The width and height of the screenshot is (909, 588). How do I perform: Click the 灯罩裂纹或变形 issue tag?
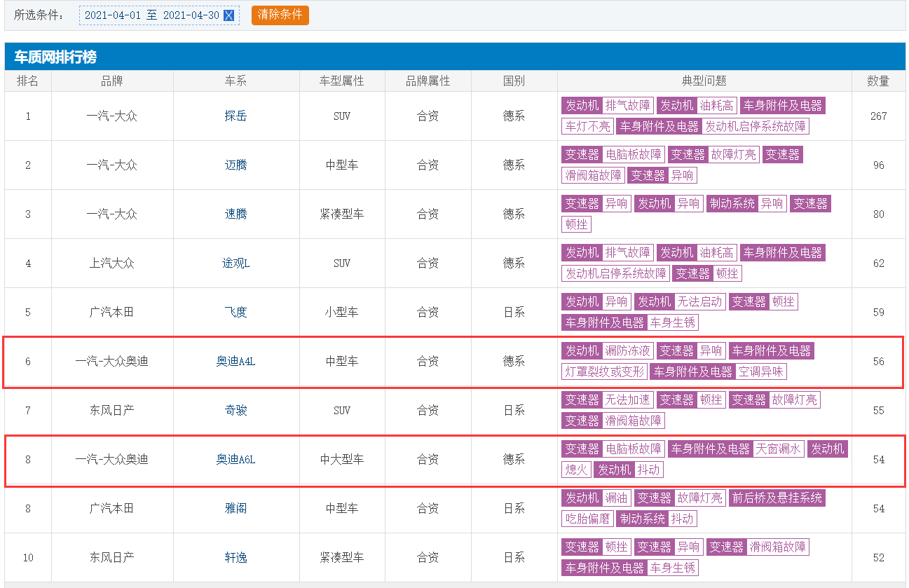(604, 372)
